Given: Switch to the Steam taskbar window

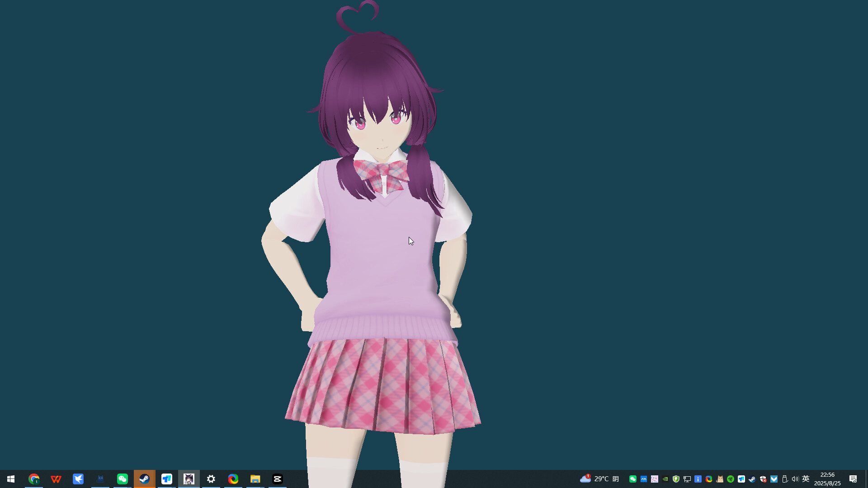Looking at the screenshot, I should click(x=145, y=479).
